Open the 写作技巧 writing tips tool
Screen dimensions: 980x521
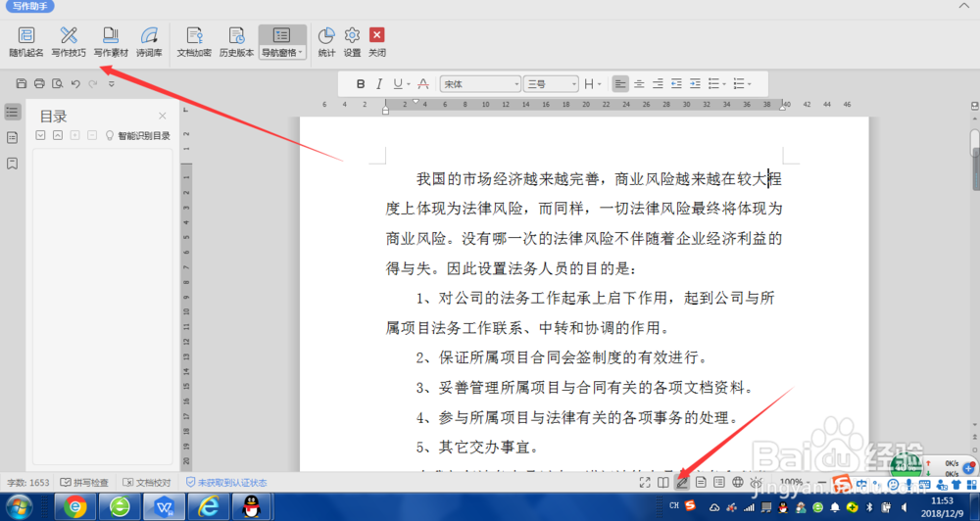click(x=69, y=42)
